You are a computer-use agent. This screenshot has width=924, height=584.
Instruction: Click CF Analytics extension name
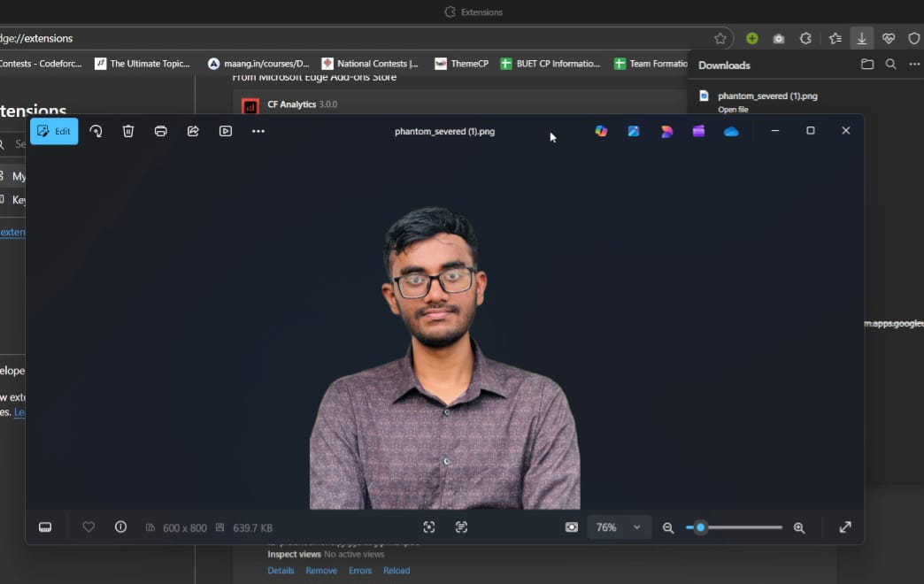[x=292, y=104]
